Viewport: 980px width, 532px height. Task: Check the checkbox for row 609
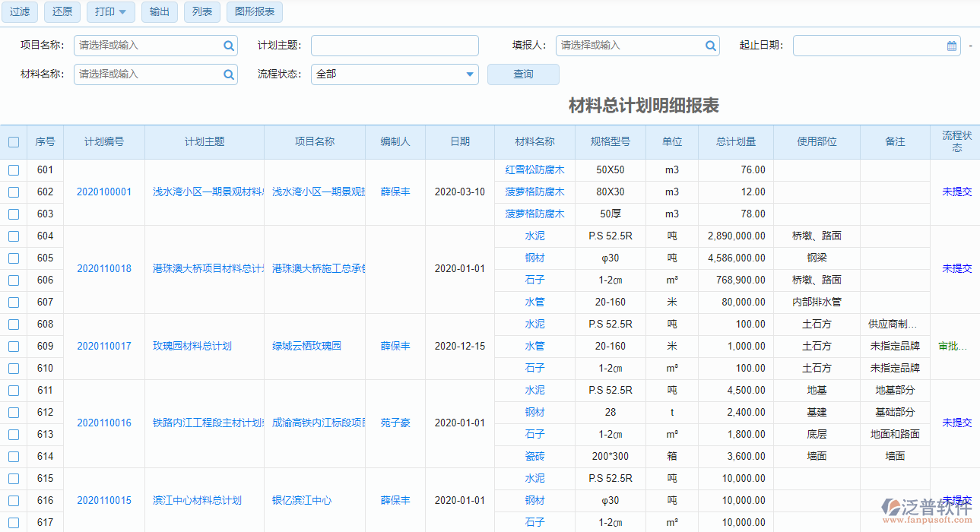click(x=12, y=346)
